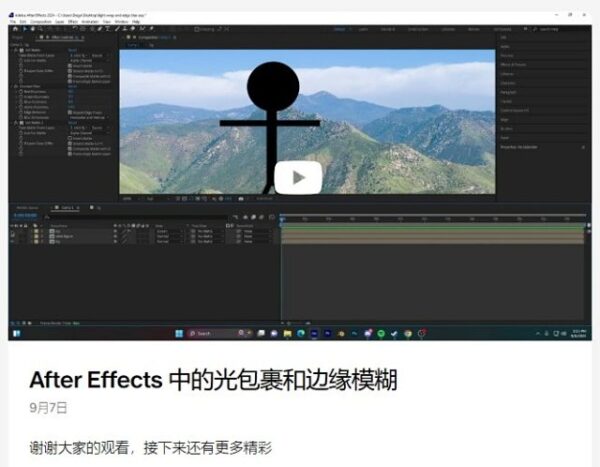This screenshot has height=467, width=600.
Task: Click the timeline current timecode display
Action: tap(25, 216)
